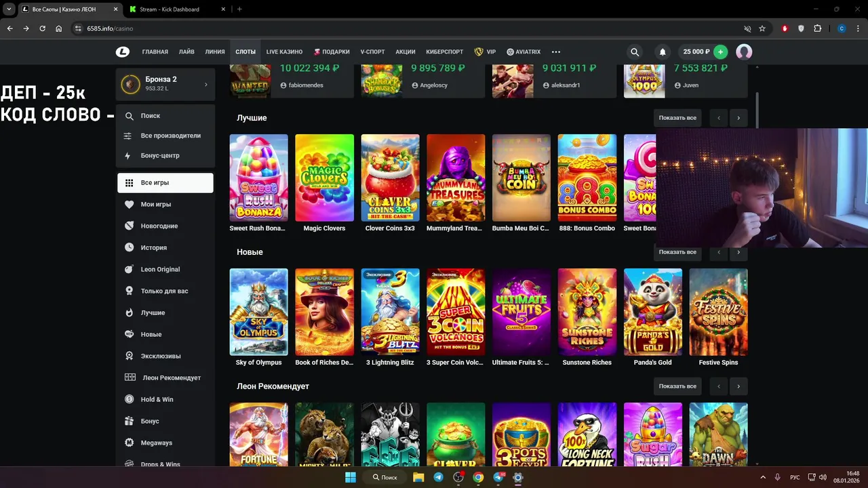Open the АКЦИИ navigation link
The height and width of the screenshot is (488, 868).
(406, 52)
